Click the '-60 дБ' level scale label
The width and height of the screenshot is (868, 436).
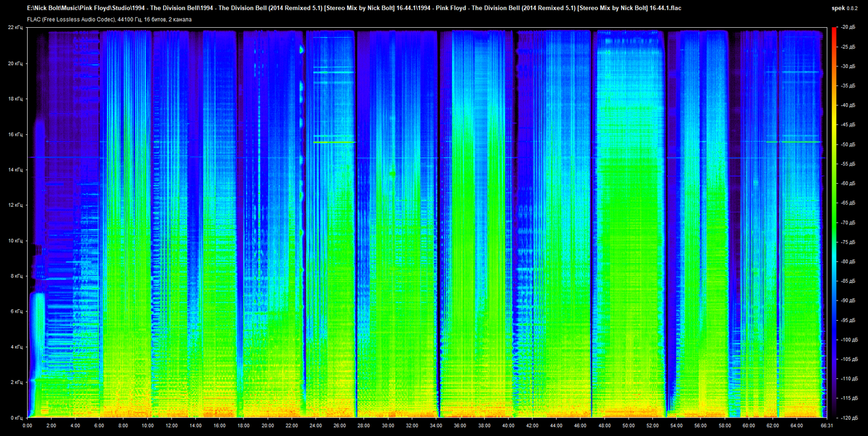(850, 184)
